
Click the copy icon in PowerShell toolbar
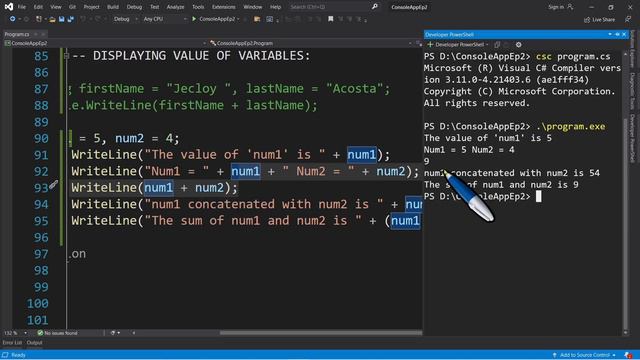[497, 44]
